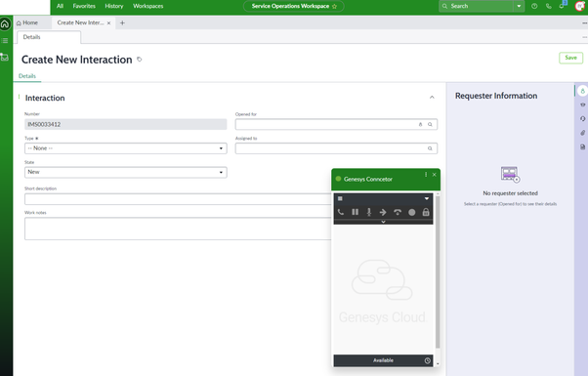Image resolution: width=588 pixels, height=376 pixels.
Task: Click the global Search field
Action: click(477, 6)
